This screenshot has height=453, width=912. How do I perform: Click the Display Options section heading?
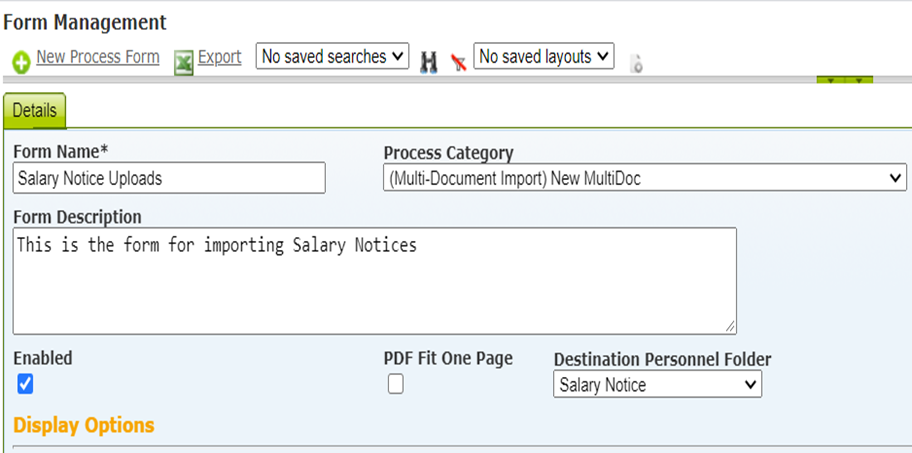click(x=84, y=425)
